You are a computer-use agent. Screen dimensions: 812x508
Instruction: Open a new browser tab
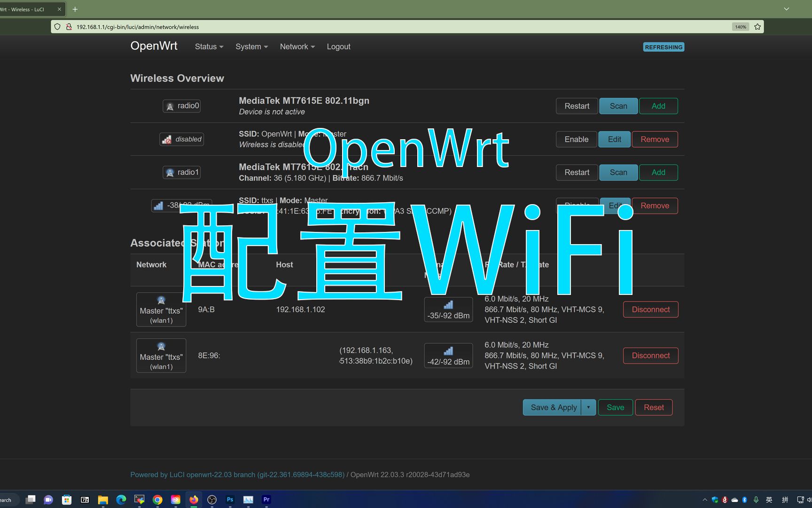point(75,9)
